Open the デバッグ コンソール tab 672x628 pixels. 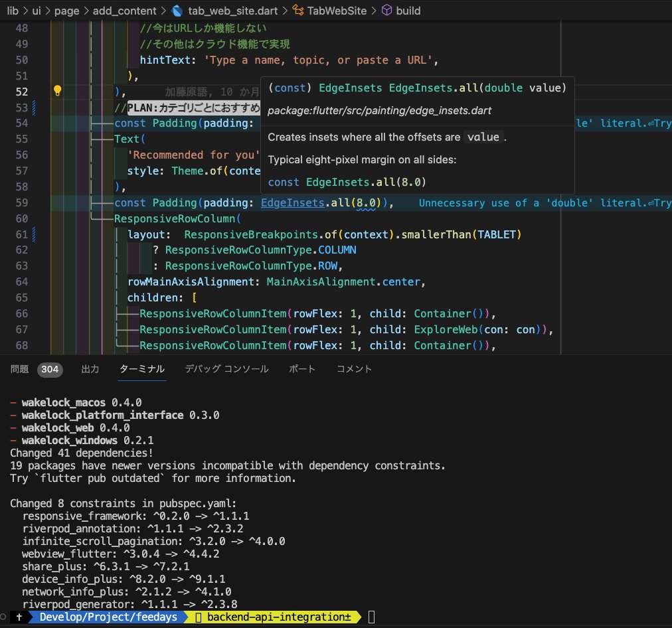[226, 369]
